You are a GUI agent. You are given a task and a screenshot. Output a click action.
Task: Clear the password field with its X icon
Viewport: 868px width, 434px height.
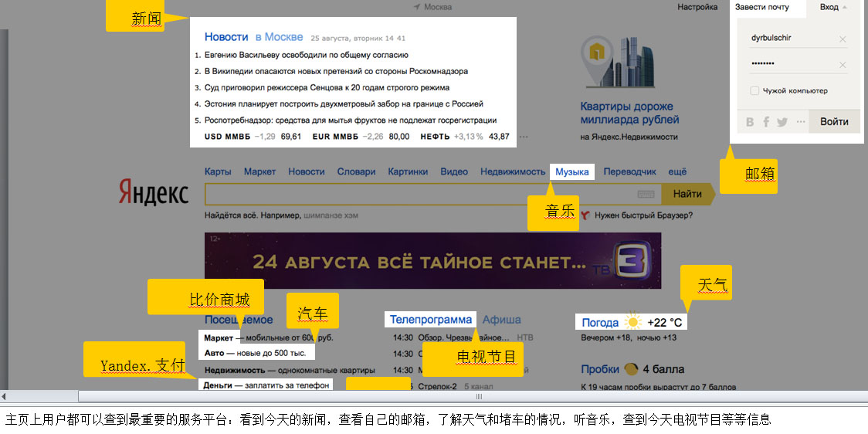843,65
